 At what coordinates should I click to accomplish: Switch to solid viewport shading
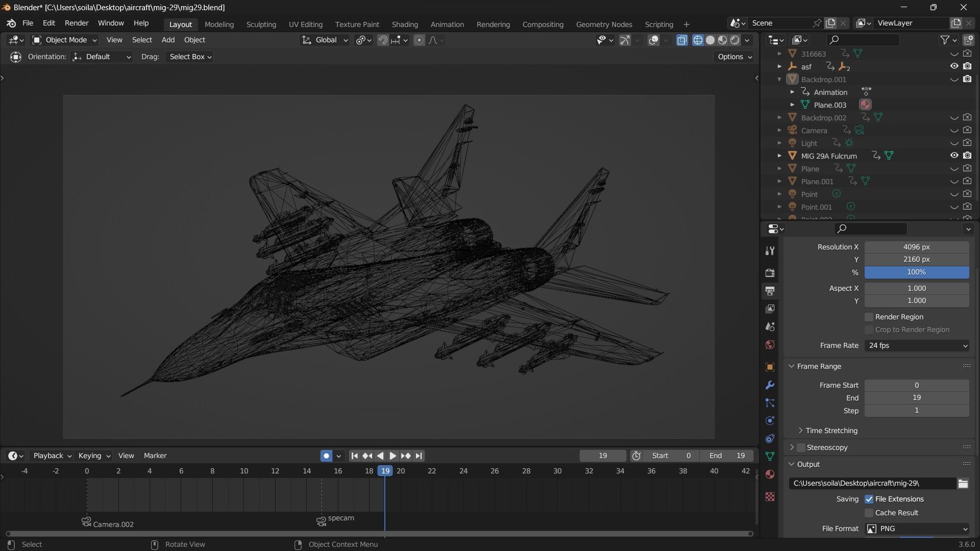point(710,40)
